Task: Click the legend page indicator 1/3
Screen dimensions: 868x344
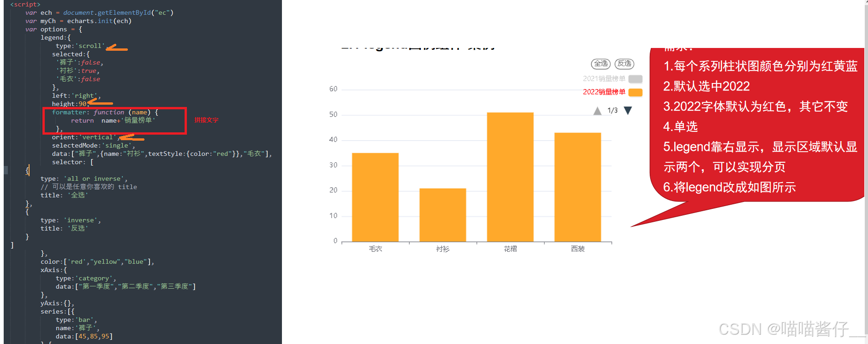Action: (612, 111)
